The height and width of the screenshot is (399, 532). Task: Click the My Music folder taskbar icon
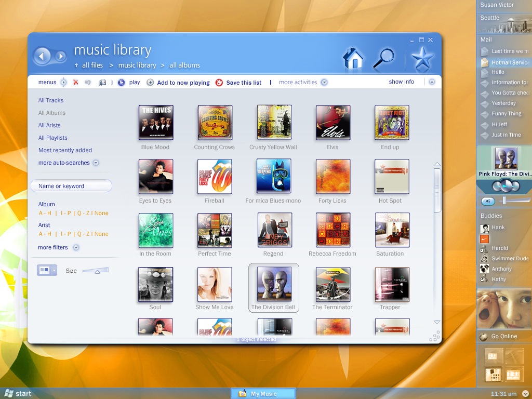coord(242,394)
